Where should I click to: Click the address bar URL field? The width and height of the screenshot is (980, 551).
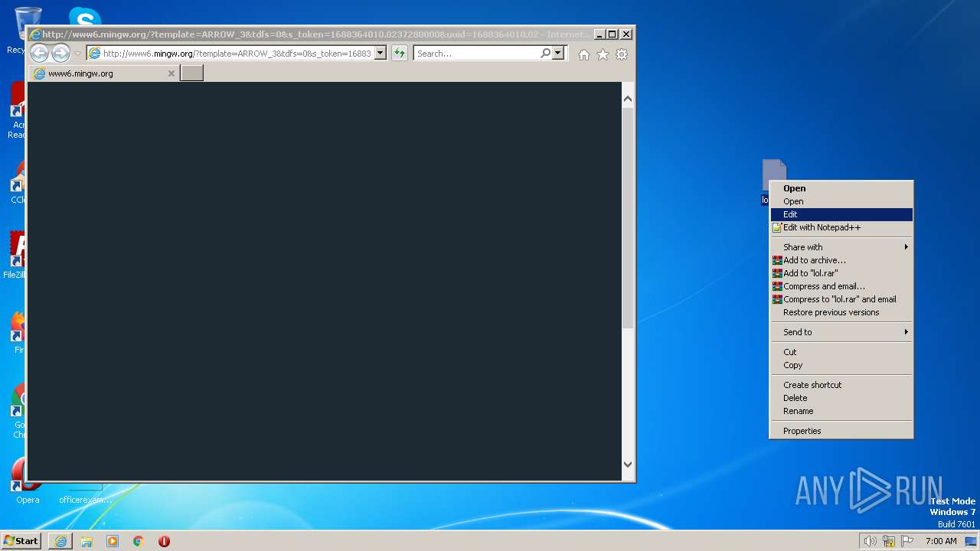[237, 54]
